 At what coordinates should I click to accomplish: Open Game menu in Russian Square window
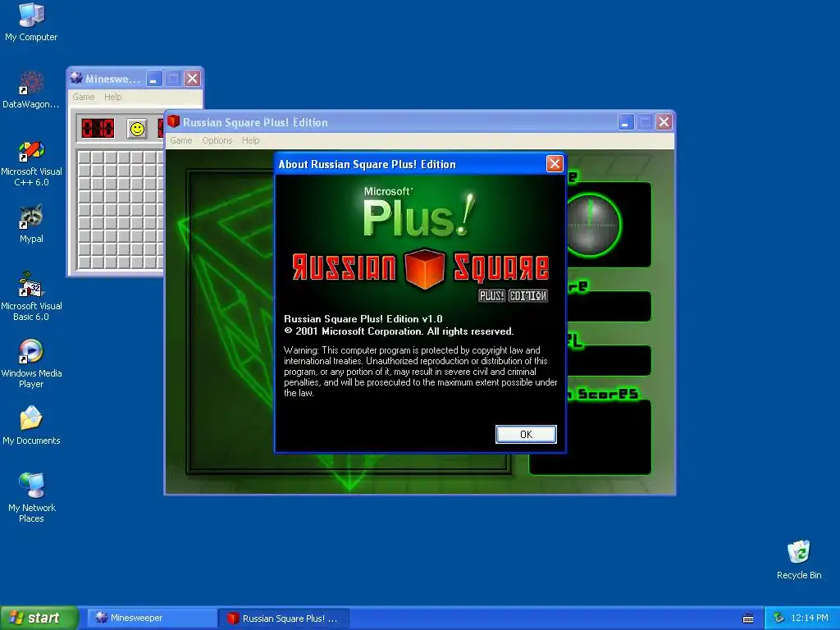181,140
